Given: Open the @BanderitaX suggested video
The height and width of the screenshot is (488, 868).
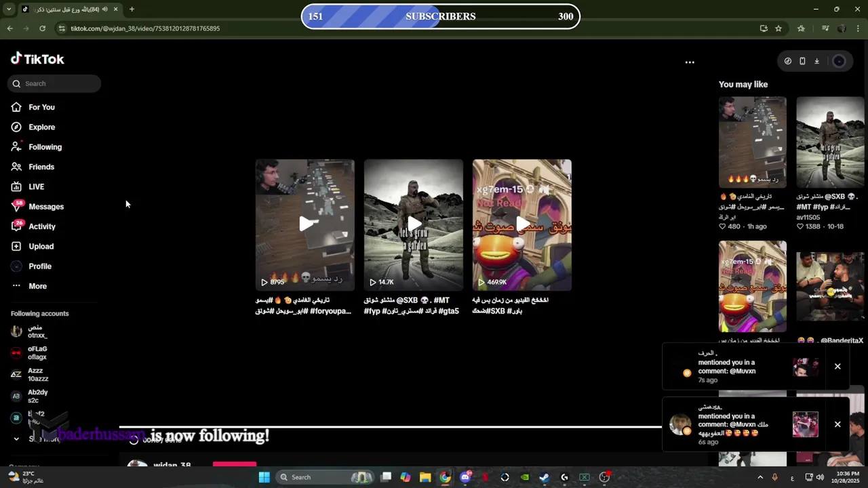Looking at the screenshot, I should pyautogui.click(x=830, y=287).
